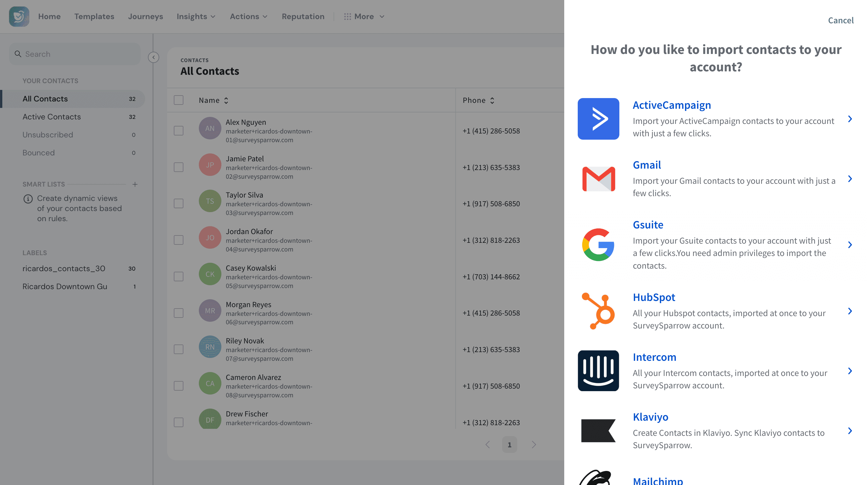Click Jamie Patel's JP avatar
This screenshot has height=485, width=868.
pos(210,165)
